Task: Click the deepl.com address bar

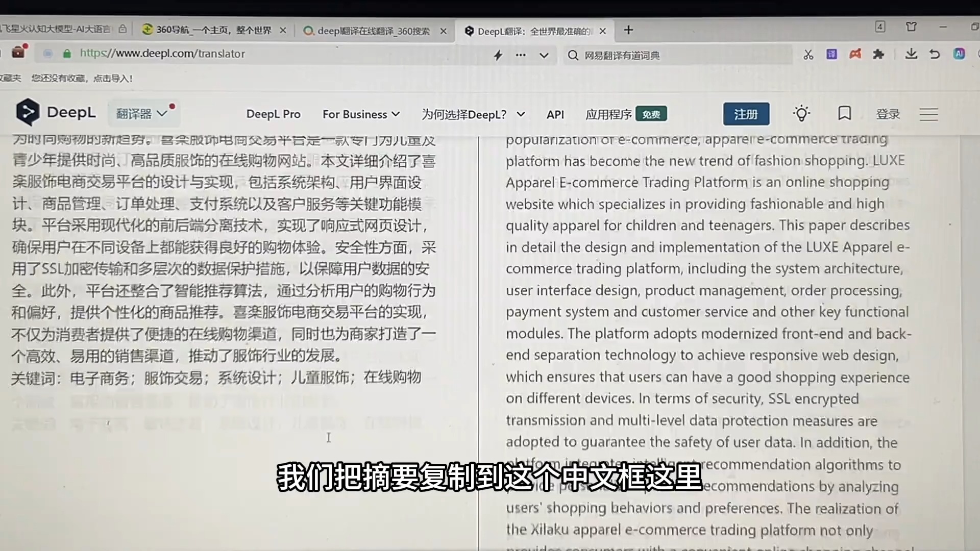Action: point(265,54)
